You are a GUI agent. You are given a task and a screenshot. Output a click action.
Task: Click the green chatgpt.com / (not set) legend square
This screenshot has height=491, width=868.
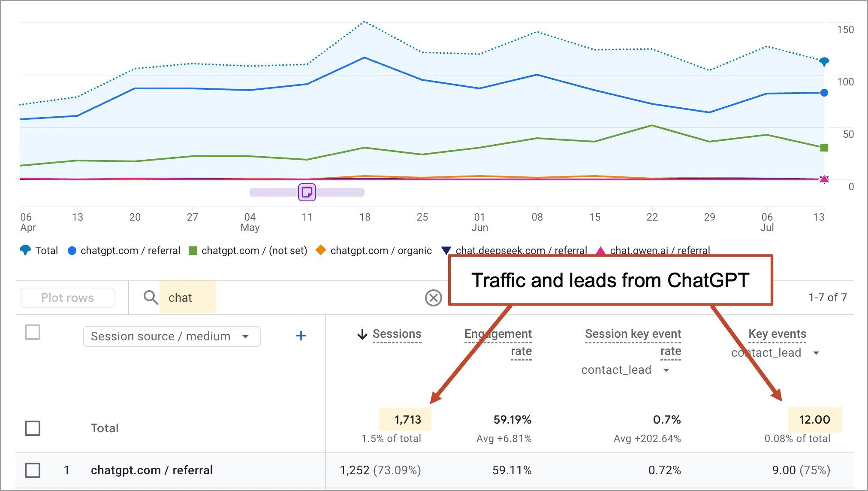193,250
